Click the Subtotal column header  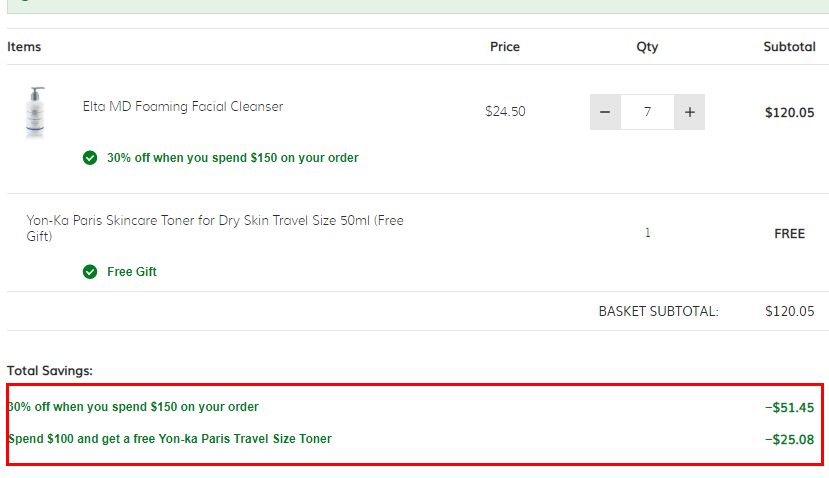click(789, 47)
